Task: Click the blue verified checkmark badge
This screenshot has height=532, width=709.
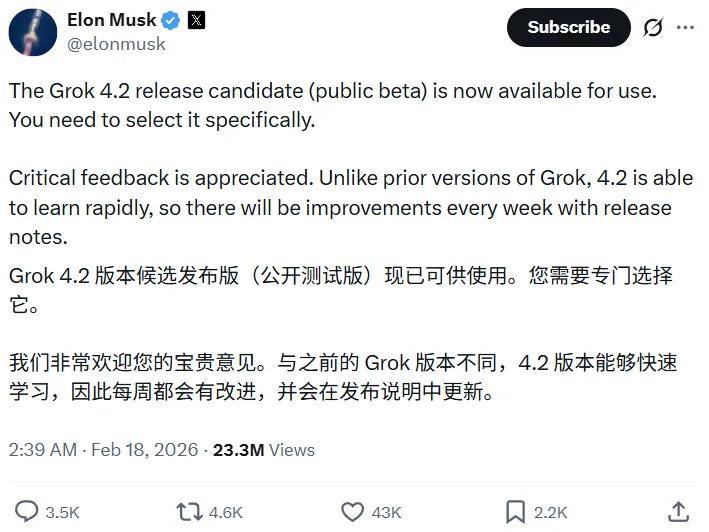Action: pyautogui.click(x=171, y=20)
